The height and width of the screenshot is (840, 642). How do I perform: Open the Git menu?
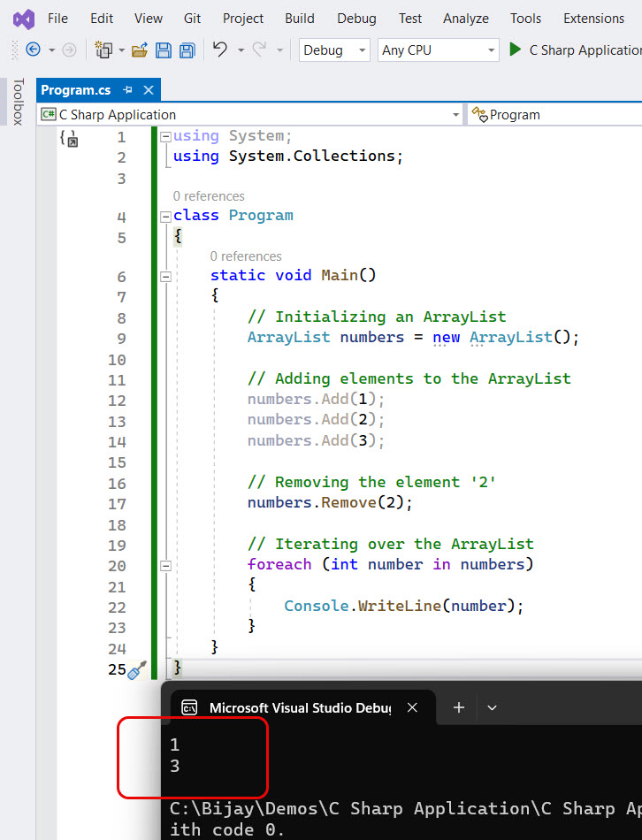[193, 19]
